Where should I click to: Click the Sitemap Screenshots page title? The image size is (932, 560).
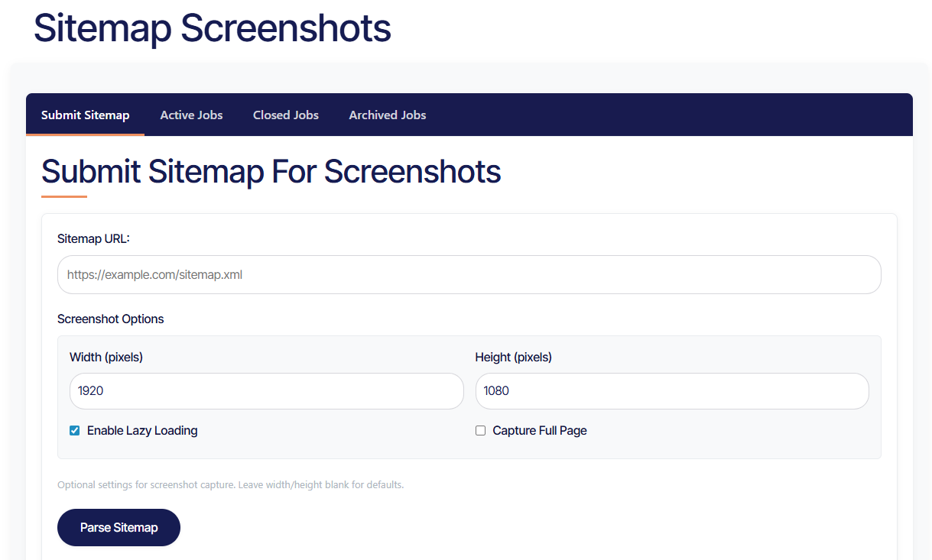pos(212,28)
